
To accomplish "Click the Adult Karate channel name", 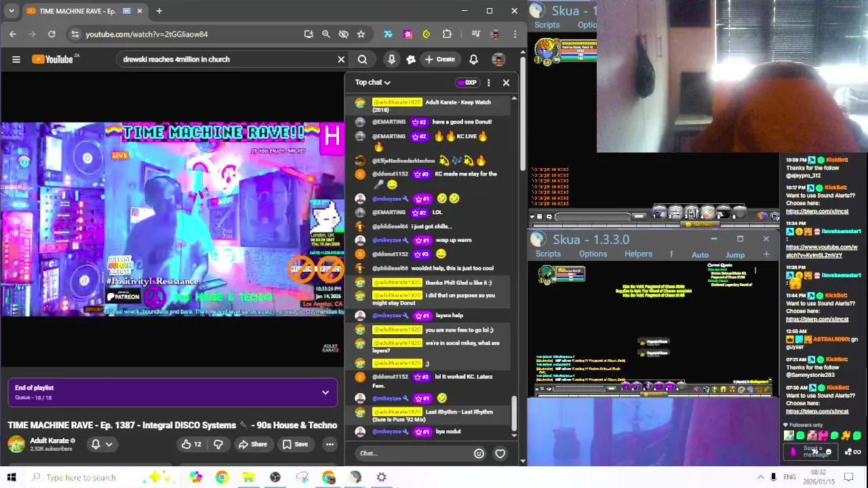I will tap(50, 441).
